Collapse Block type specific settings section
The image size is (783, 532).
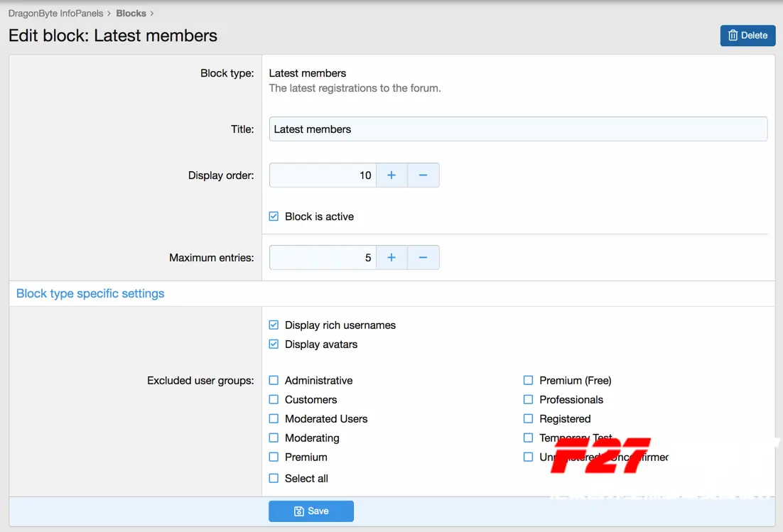pyautogui.click(x=90, y=293)
